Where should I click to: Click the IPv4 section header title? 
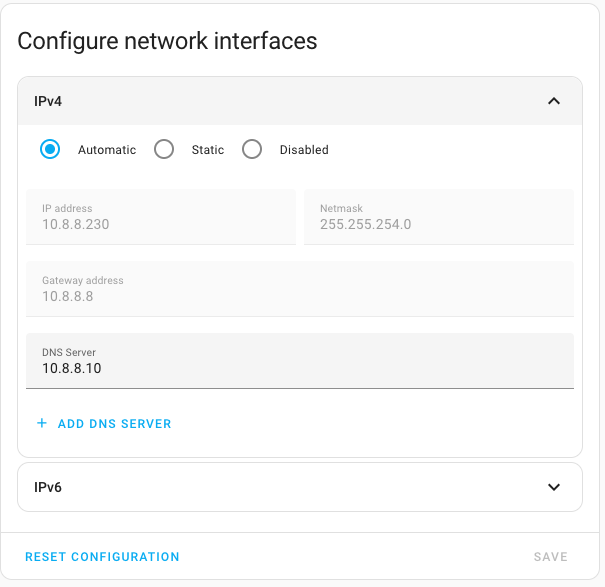48,101
